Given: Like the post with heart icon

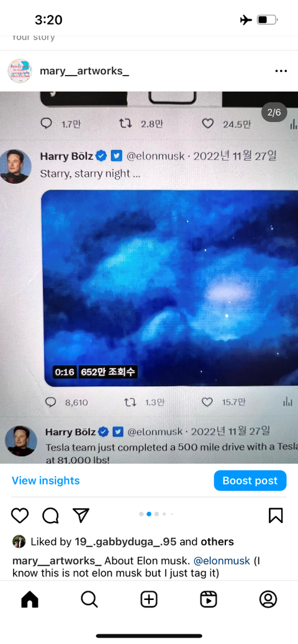Looking at the screenshot, I should pos(20,515).
